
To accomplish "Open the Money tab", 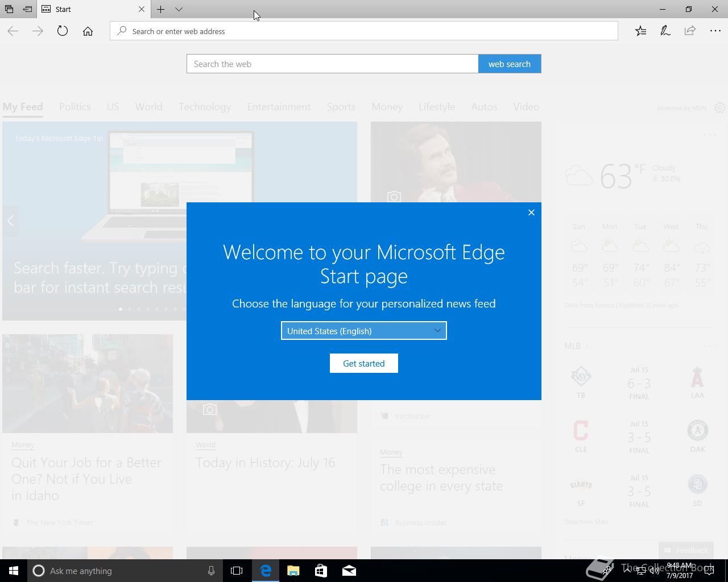I will [x=387, y=107].
